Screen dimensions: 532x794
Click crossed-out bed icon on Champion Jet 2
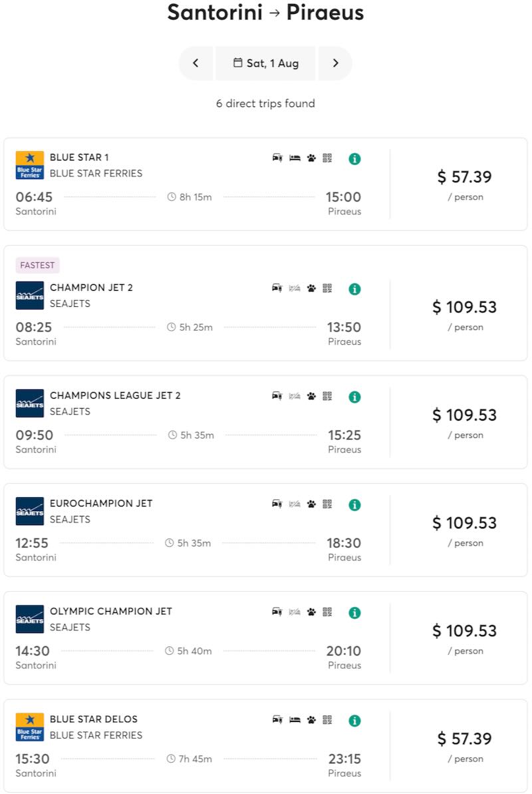tap(295, 288)
